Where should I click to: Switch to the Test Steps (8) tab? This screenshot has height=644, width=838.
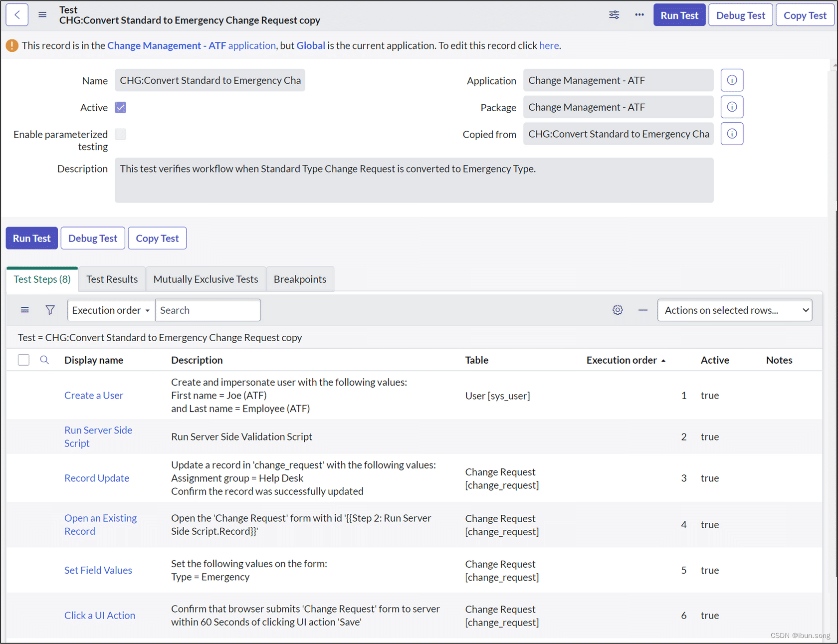tap(42, 279)
